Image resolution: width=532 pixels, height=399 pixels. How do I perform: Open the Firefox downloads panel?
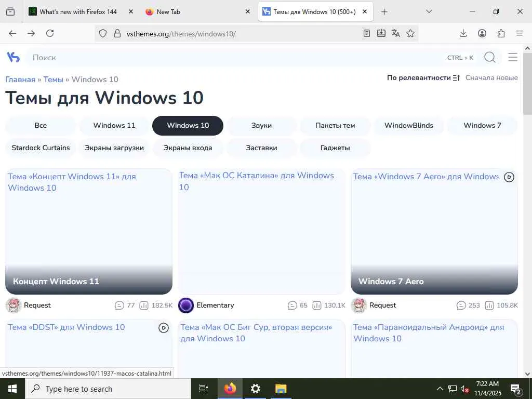pyautogui.click(x=463, y=33)
